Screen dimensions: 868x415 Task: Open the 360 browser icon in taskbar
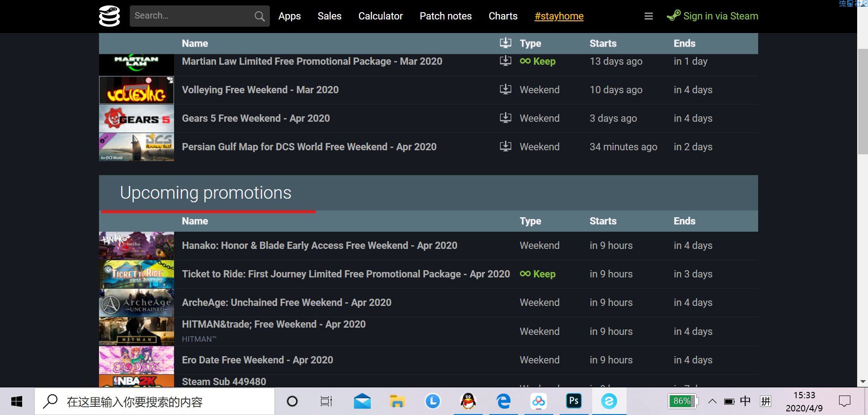609,401
